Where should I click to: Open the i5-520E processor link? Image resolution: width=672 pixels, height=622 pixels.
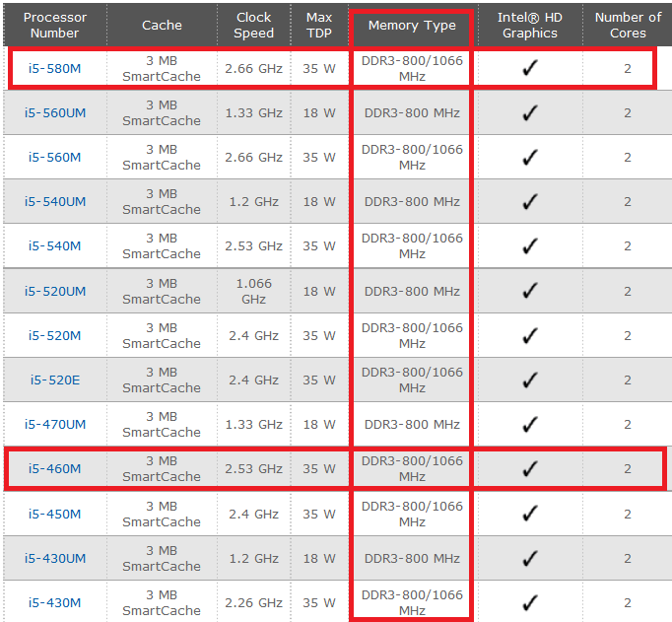click(x=55, y=380)
